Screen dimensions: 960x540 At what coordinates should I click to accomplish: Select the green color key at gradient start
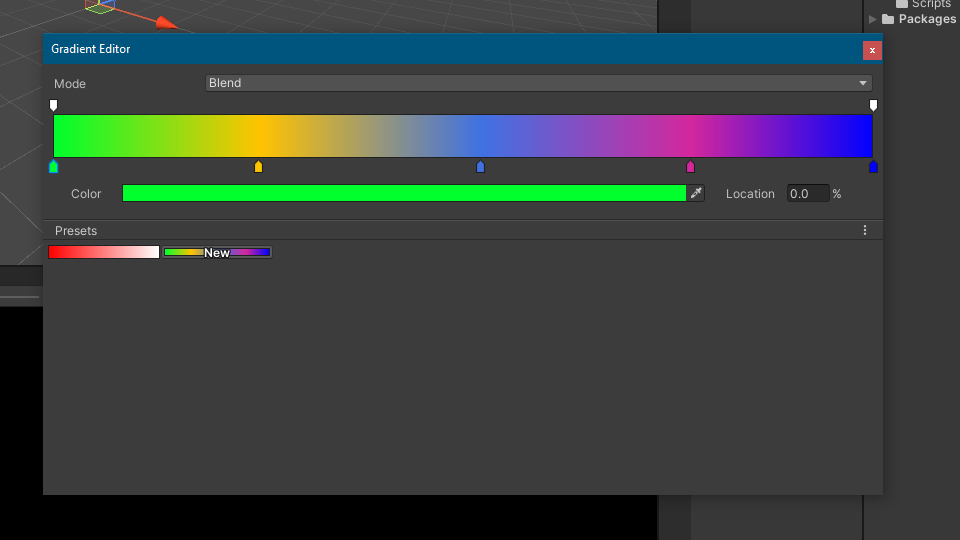(54, 167)
